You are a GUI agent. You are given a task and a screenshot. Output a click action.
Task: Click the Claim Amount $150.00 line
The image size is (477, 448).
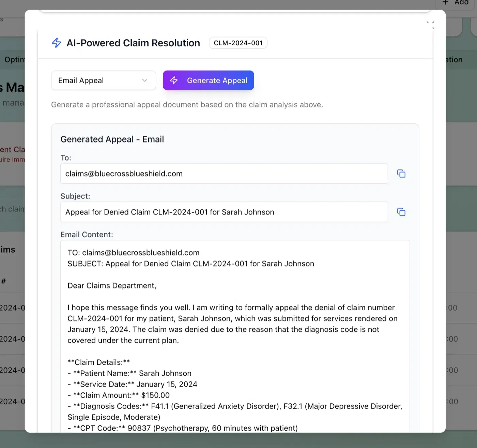(119, 395)
